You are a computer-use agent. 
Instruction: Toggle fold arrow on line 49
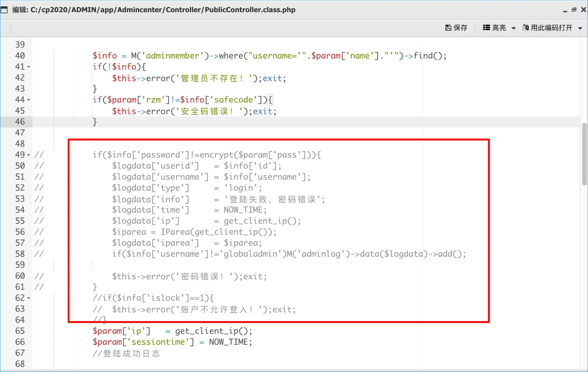point(29,155)
